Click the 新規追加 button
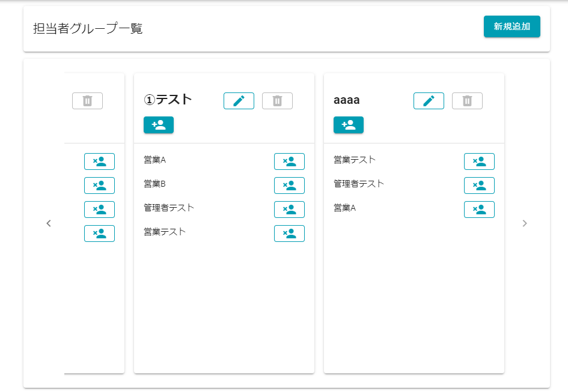The image size is (568, 392). coord(512,26)
